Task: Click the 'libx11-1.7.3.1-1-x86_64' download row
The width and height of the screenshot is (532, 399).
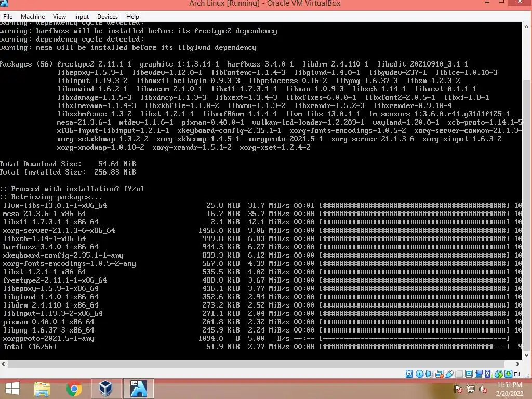Action: click(261, 222)
